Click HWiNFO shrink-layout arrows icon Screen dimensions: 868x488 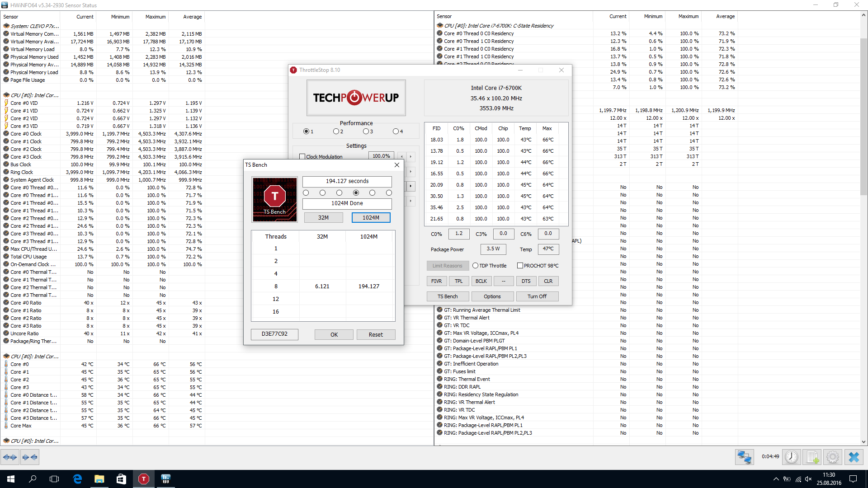coord(30,457)
